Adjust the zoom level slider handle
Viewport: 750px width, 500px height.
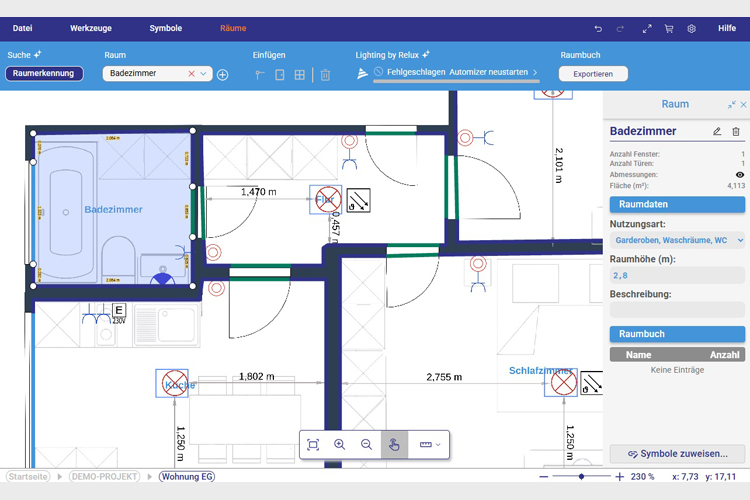[582, 477]
